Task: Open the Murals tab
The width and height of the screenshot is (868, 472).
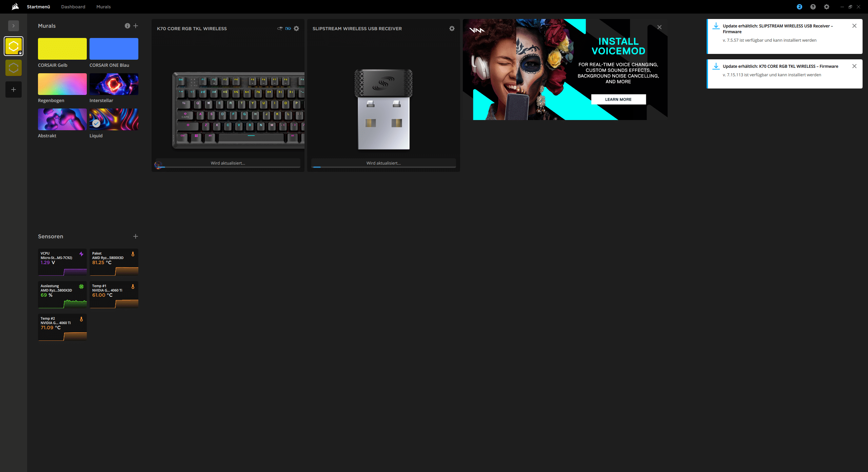Action: [103, 7]
